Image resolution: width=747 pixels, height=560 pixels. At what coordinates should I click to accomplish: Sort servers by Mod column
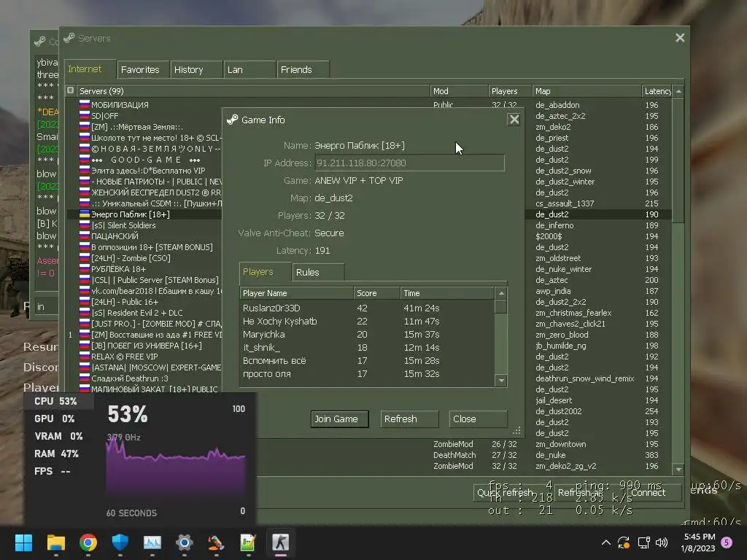[460, 91]
